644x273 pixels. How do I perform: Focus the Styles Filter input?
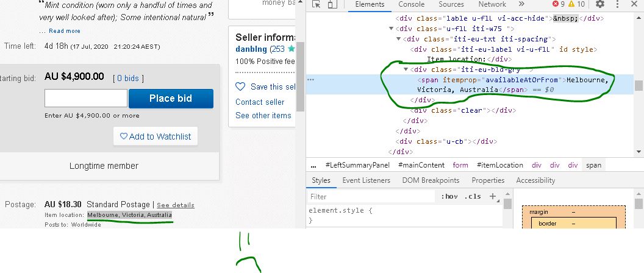coord(371,197)
